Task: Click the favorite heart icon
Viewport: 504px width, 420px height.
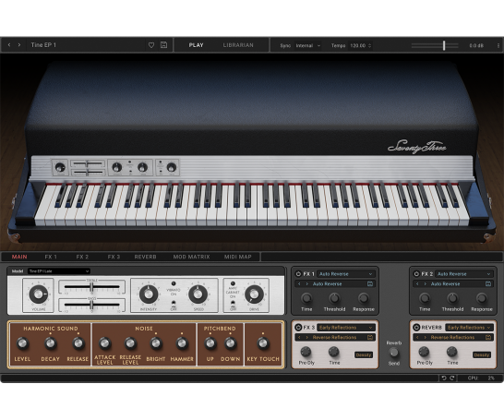Action: pos(151,45)
